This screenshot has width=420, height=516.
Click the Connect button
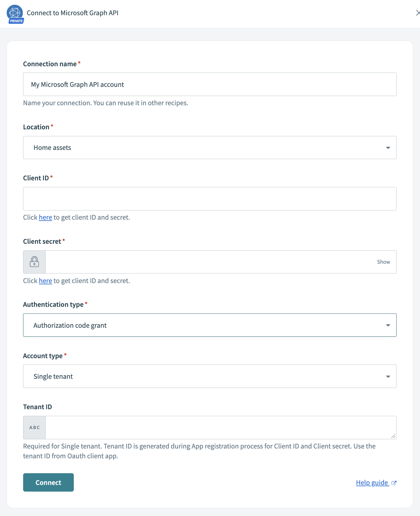[x=48, y=482]
